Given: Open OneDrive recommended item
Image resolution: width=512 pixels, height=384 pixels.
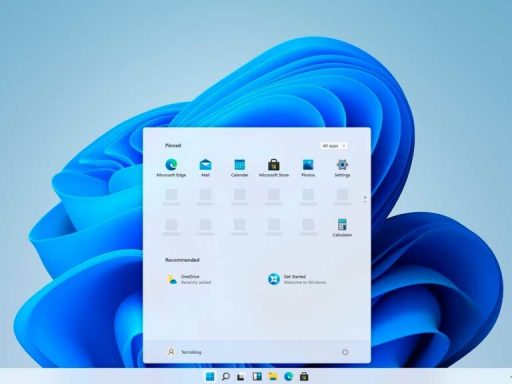Looking at the screenshot, I should point(189,279).
